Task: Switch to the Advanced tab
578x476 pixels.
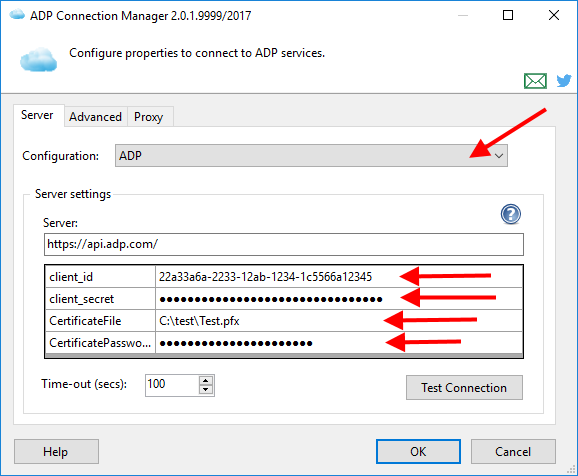Action: coord(95,117)
